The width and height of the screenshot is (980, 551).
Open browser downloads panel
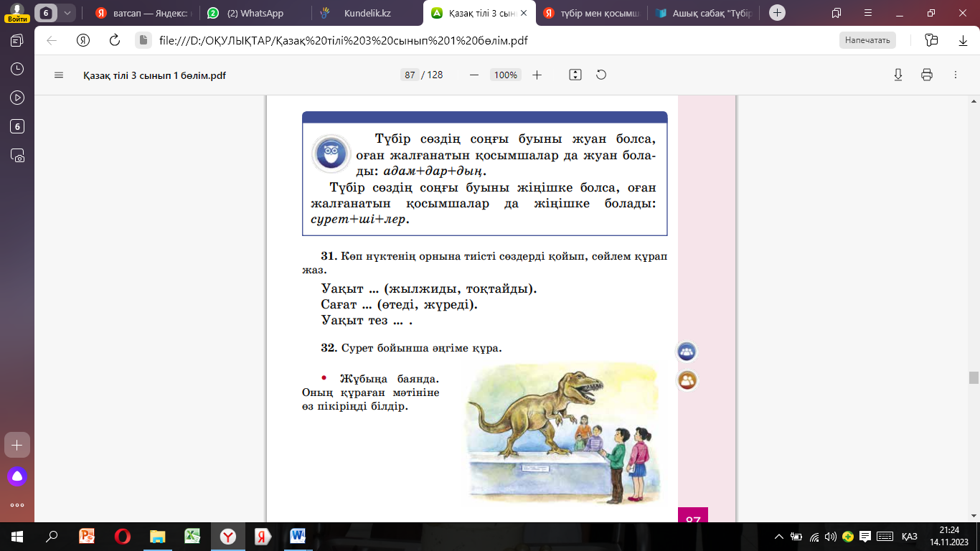point(963,40)
